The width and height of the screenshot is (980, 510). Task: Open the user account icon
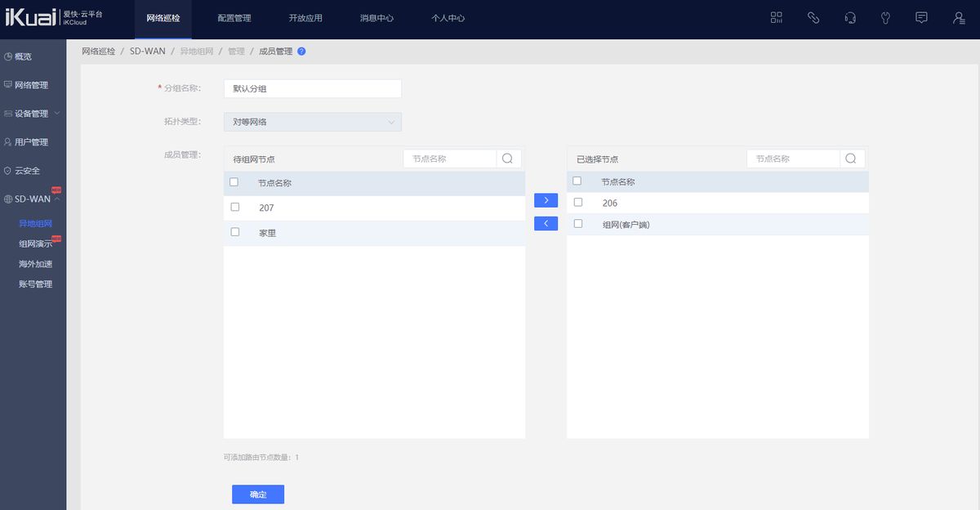tap(959, 17)
